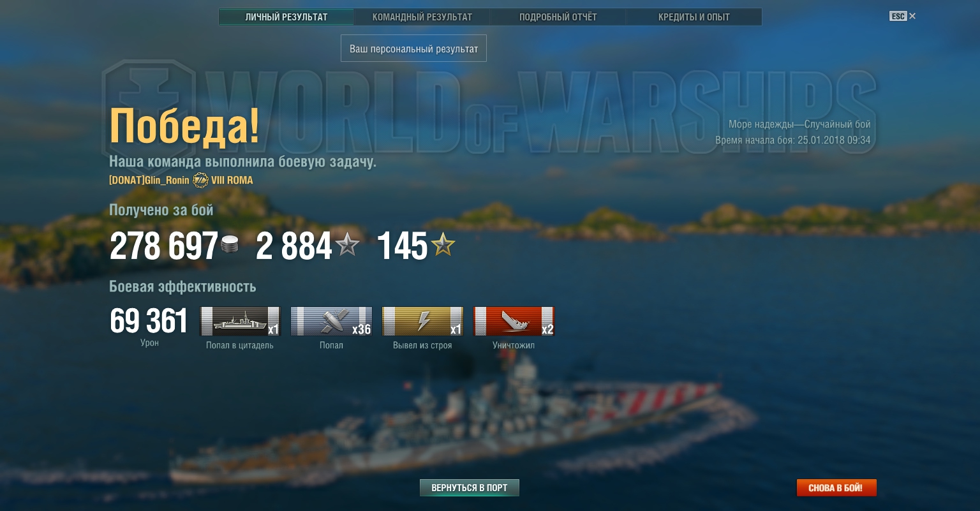Viewport: 980px width, 511px height.
Task: Click the 69 361 damage value
Action: [149, 321]
